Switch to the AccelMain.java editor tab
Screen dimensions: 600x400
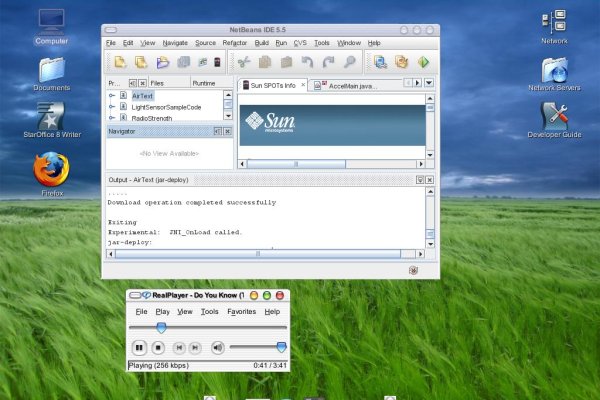[347, 86]
